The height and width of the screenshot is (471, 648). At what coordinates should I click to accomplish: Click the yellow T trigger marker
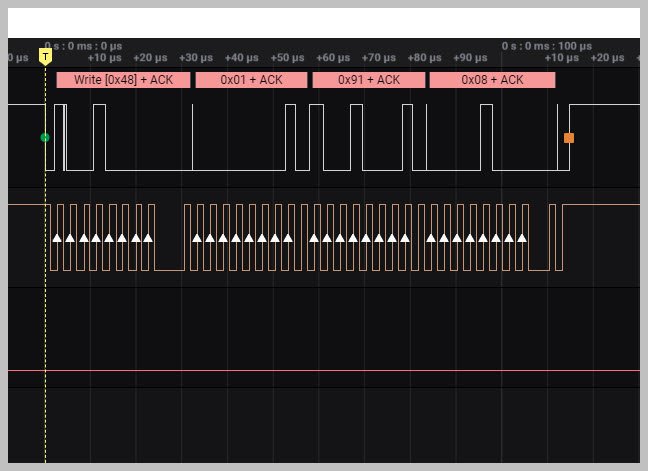tap(45, 57)
